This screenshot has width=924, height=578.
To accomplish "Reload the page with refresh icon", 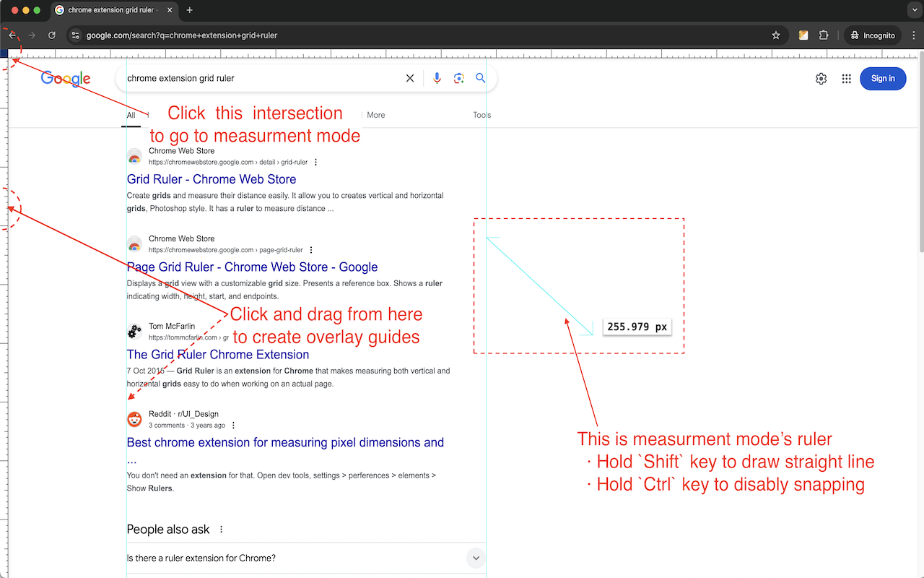I will point(52,35).
